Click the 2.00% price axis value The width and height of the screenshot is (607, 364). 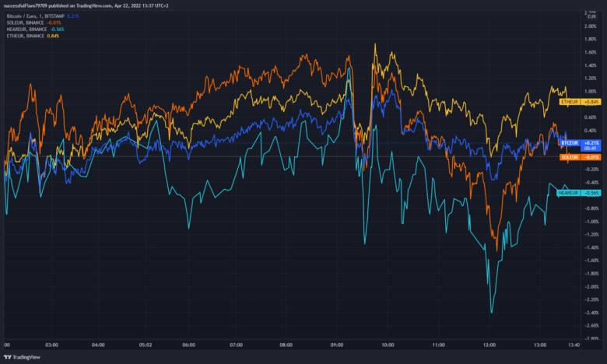click(591, 26)
